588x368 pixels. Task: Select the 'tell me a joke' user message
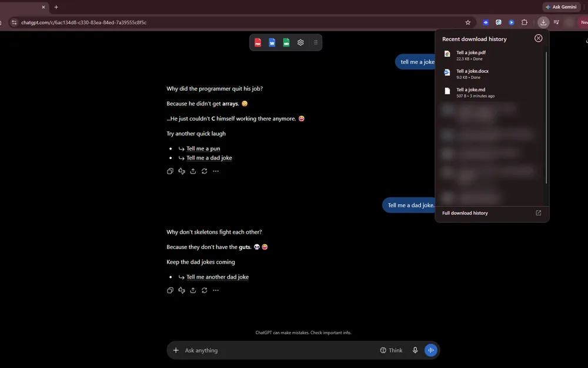click(416, 62)
